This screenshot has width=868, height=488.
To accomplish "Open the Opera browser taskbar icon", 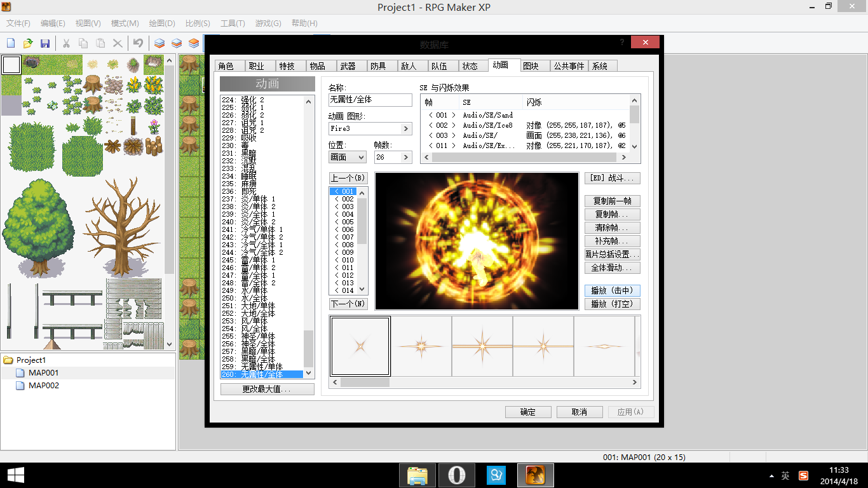I will pos(456,475).
